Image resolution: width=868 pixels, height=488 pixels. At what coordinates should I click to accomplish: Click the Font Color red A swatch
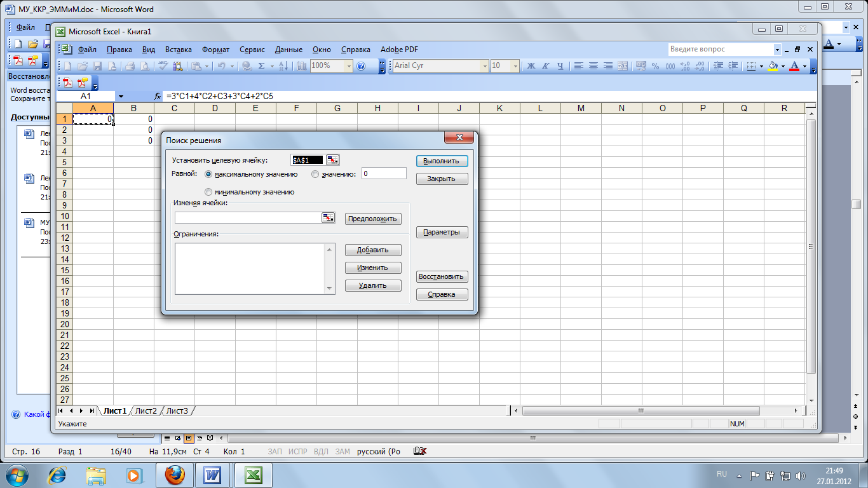pyautogui.click(x=794, y=65)
